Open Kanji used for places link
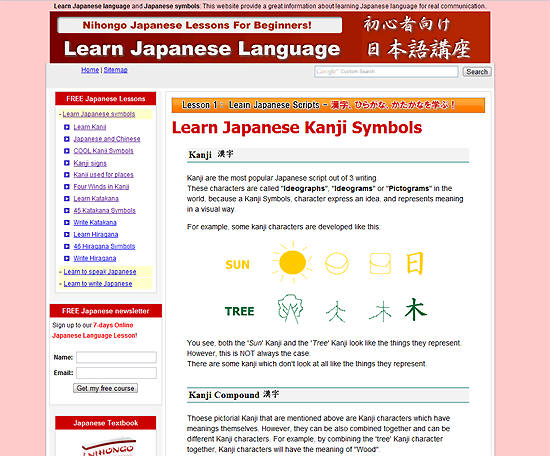 click(x=103, y=175)
